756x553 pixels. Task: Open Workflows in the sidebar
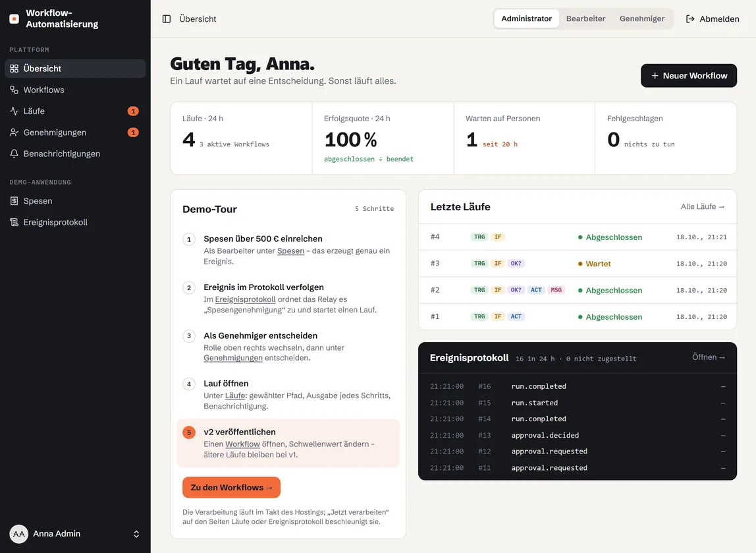point(75,90)
